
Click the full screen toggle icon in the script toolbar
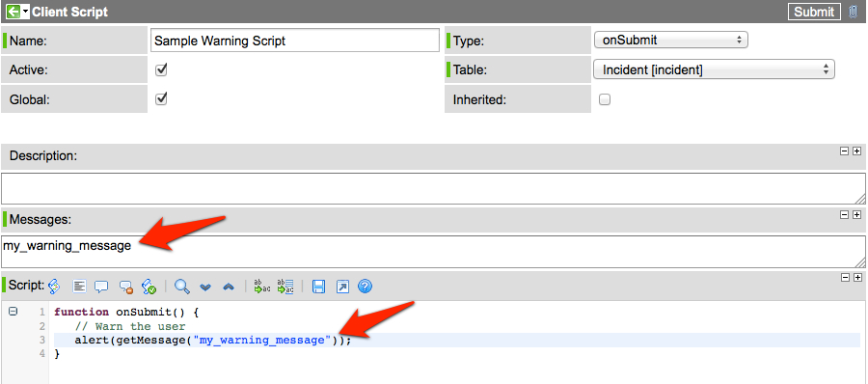point(342,287)
